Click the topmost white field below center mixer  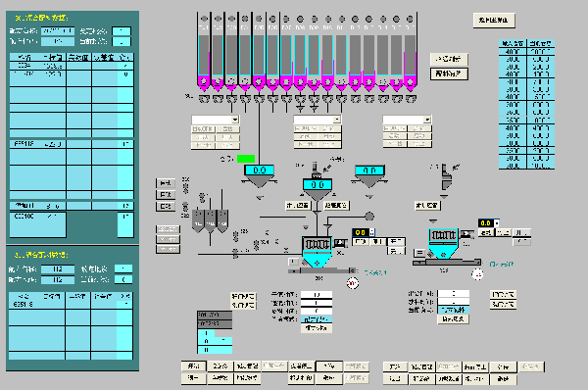(x=317, y=294)
